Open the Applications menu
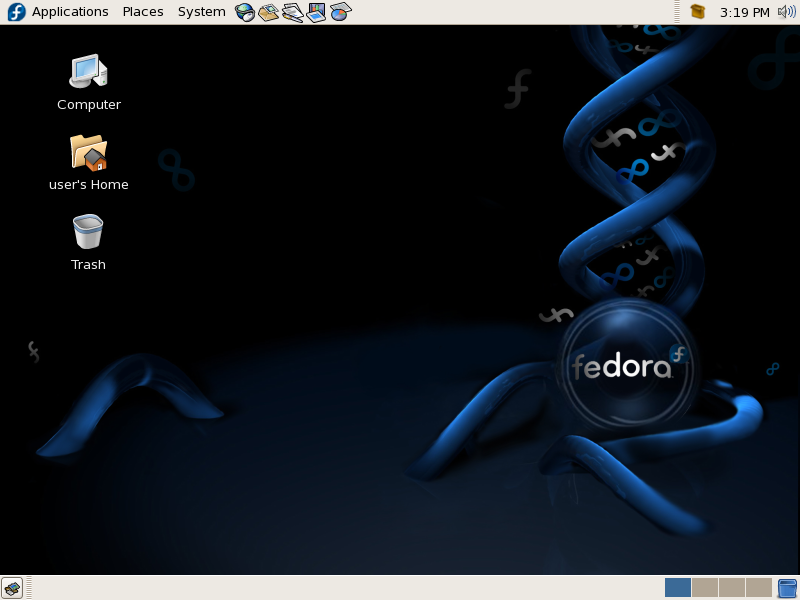The height and width of the screenshot is (600, 800). click(x=70, y=12)
